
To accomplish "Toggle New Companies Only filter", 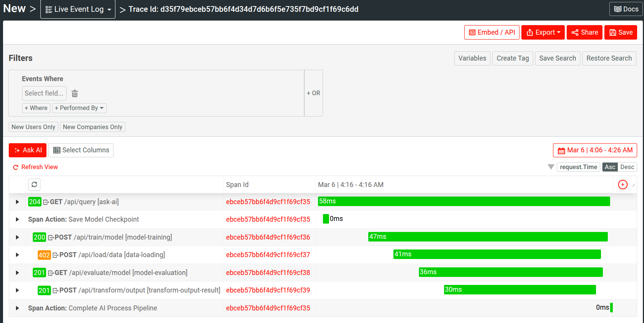I will [x=93, y=127].
